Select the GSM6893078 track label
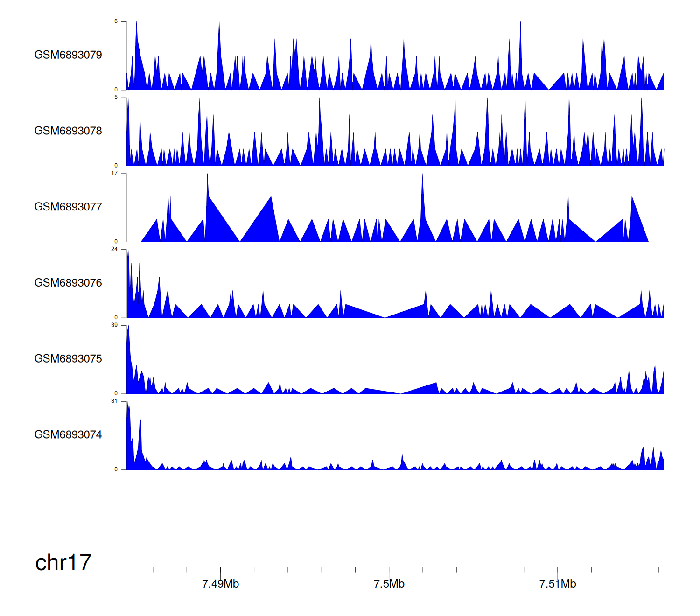 68,131
